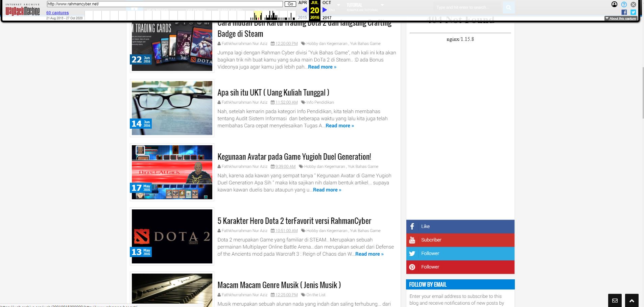
Task: Open 'Hobby dan Kegemaran' tag on Steam post
Action: pos(327,44)
